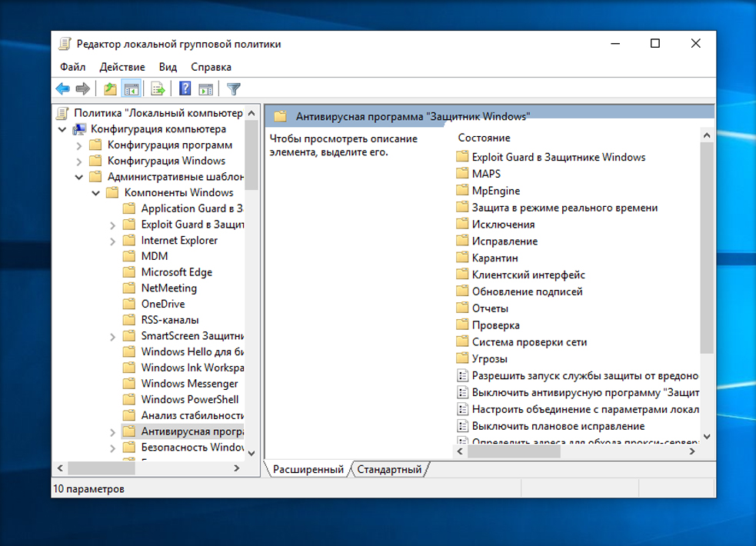Screen dimensions: 756x546
Task: Collapse the Административные шаблоны node
Action: [79, 177]
